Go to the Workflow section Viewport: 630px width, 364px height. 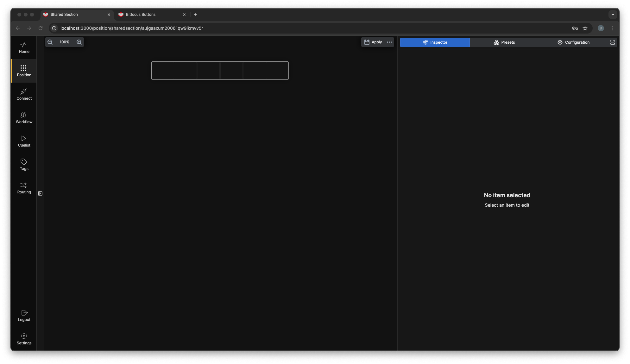tap(24, 118)
